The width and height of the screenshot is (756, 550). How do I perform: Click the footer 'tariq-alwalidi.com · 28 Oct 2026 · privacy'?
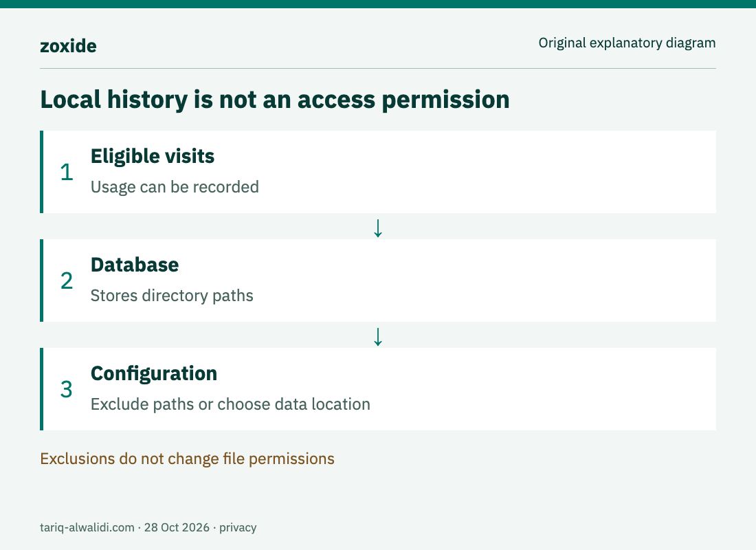pyautogui.click(x=148, y=527)
